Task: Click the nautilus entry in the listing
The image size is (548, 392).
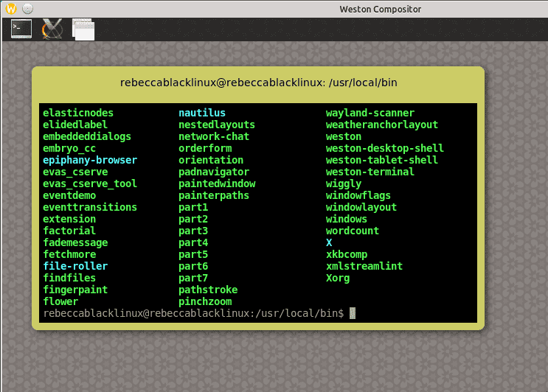Action: (x=202, y=113)
